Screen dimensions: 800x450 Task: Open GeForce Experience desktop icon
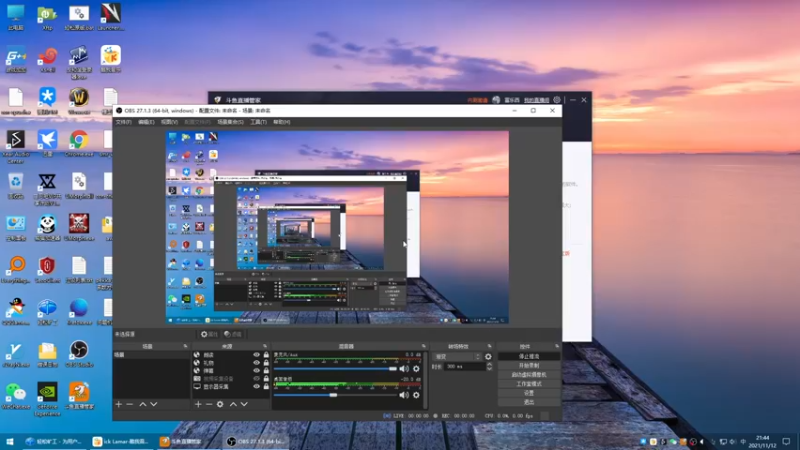[x=47, y=399]
